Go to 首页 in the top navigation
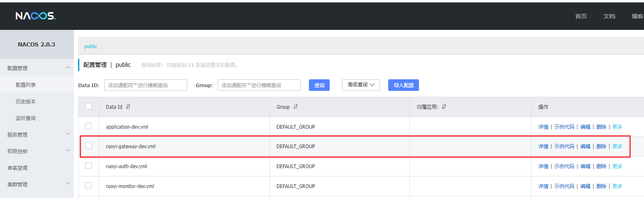The width and height of the screenshot is (644, 198). [x=581, y=16]
